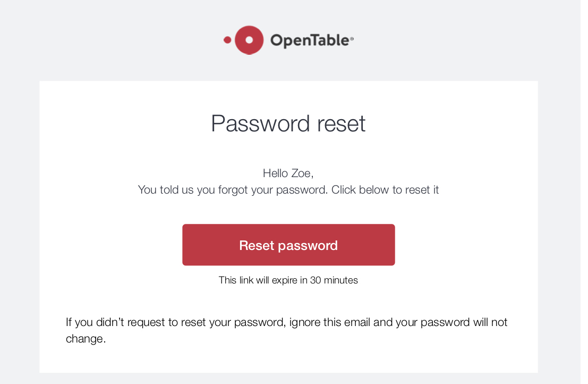
Task: Click the small red dot beside the logo
Action: 227,39
